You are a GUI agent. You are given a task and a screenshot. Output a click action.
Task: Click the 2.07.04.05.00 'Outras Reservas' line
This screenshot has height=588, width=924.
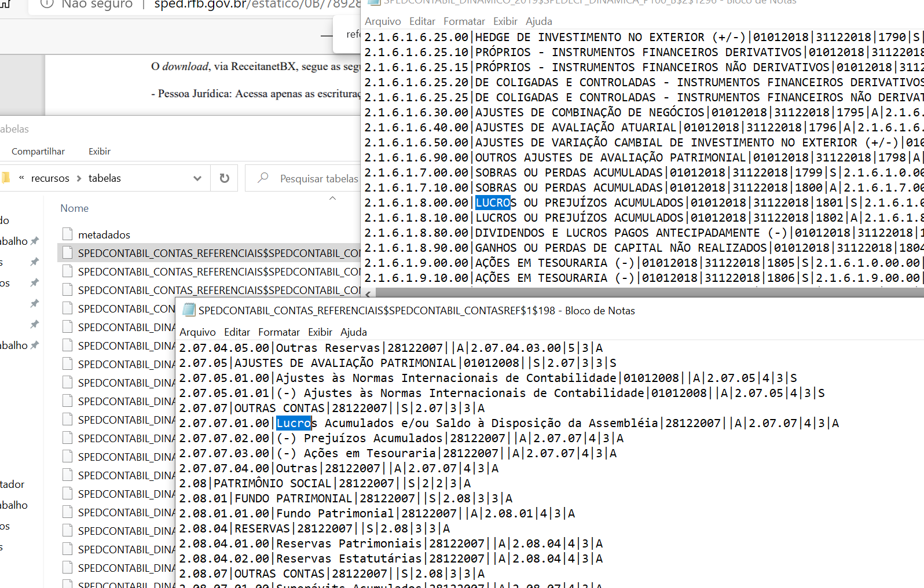tap(391, 348)
